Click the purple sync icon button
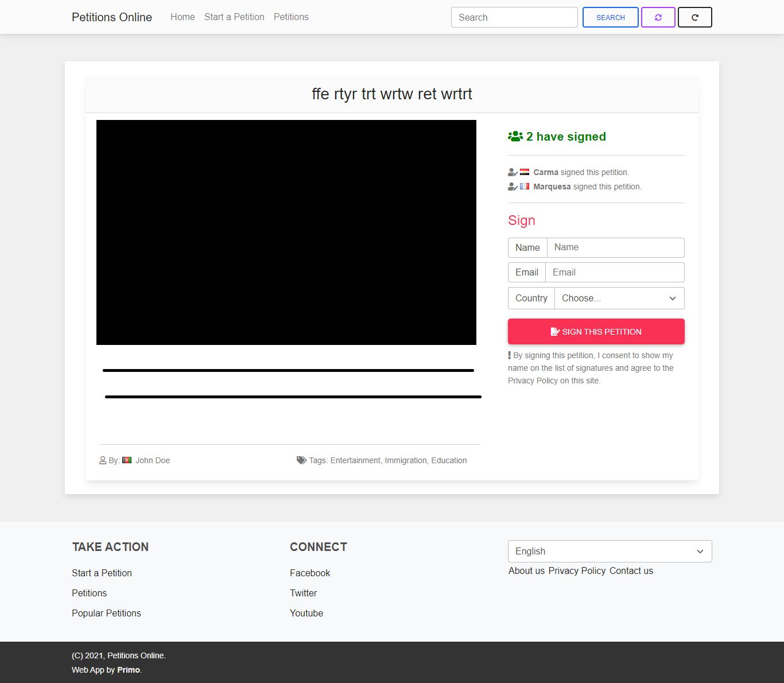The image size is (784, 683). pos(658,17)
